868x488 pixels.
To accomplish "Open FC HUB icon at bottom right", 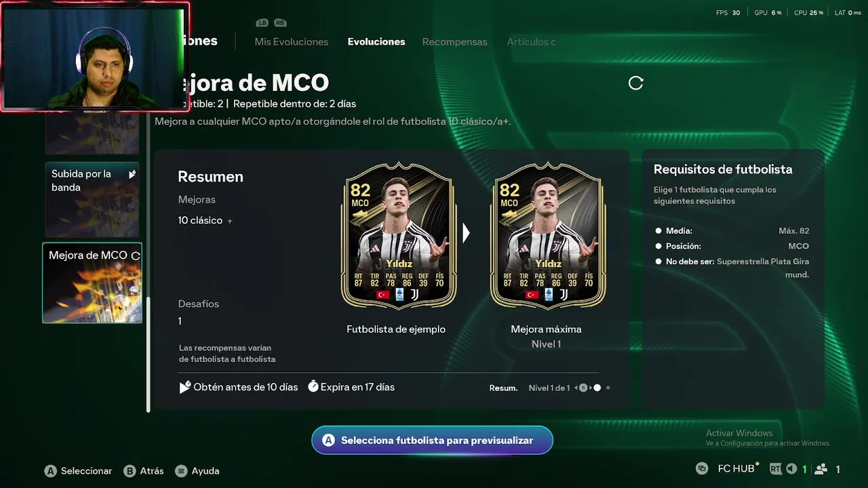I will 702,468.
